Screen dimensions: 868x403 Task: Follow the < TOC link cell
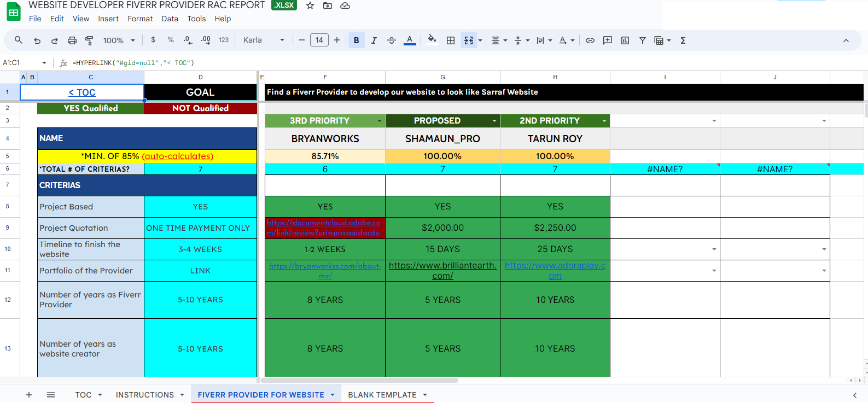pyautogui.click(x=82, y=92)
